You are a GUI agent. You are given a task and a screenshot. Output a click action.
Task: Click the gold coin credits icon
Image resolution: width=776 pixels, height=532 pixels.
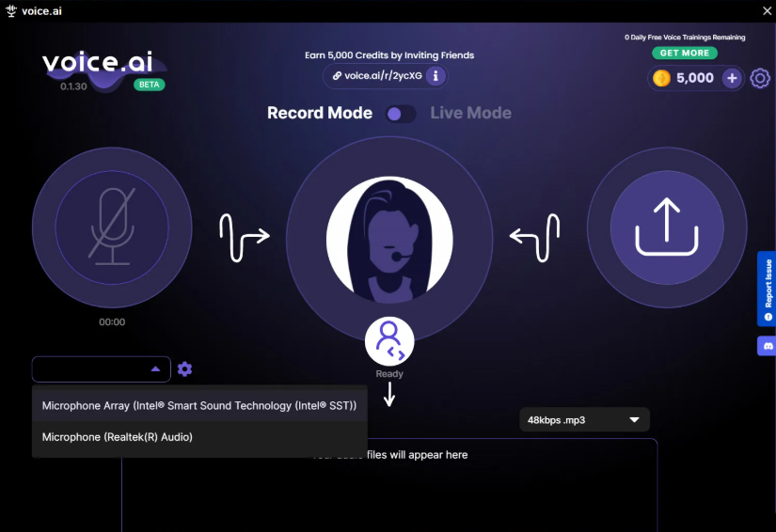click(661, 78)
